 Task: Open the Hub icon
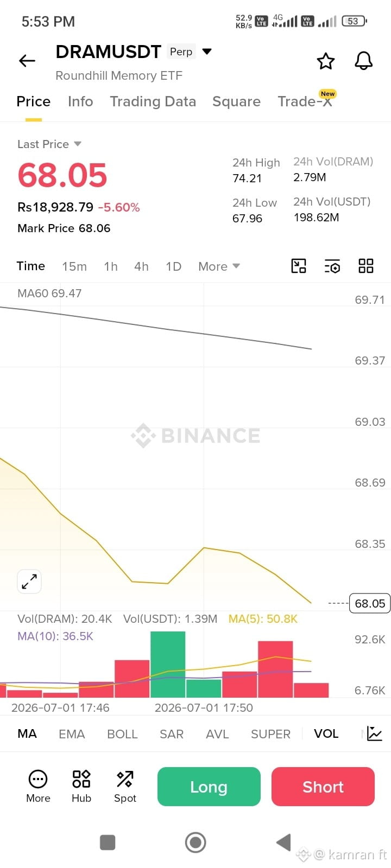pyautogui.click(x=81, y=786)
